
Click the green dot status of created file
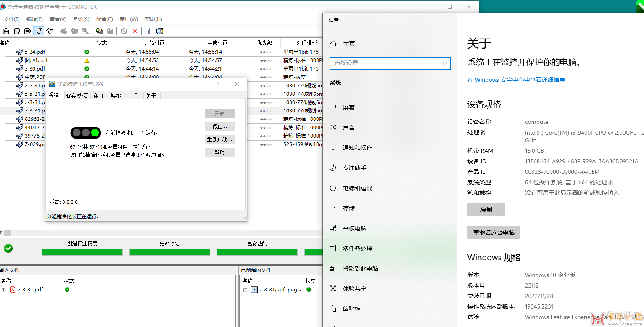(309, 290)
